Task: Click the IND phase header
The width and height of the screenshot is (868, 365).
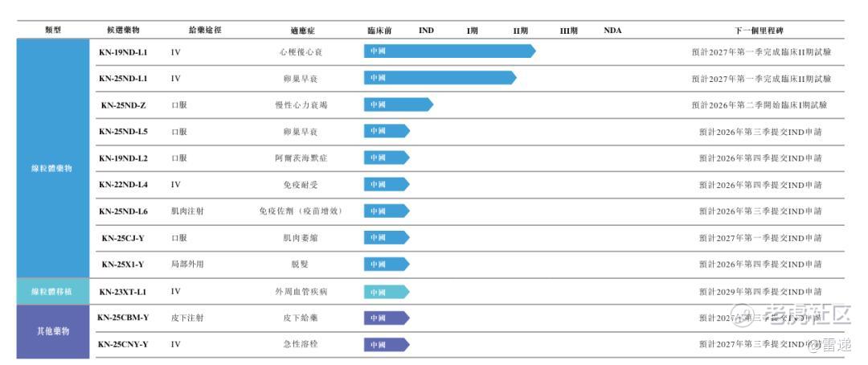Action: pos(426,31)
